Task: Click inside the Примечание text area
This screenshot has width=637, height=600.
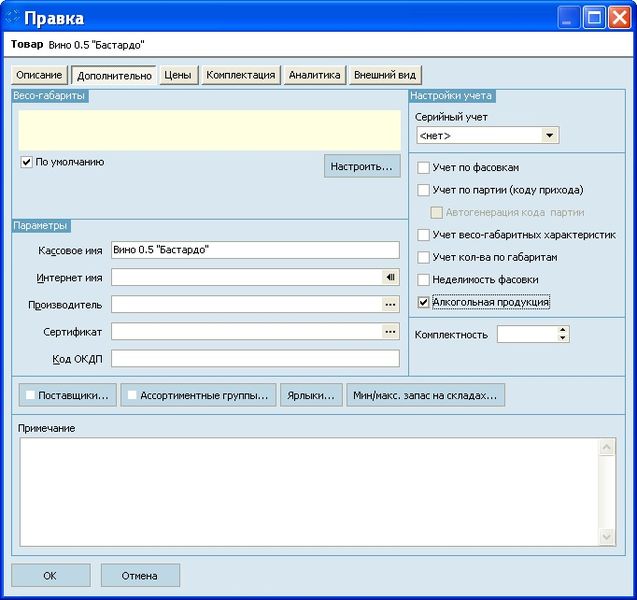Action: tap(309, 492)
